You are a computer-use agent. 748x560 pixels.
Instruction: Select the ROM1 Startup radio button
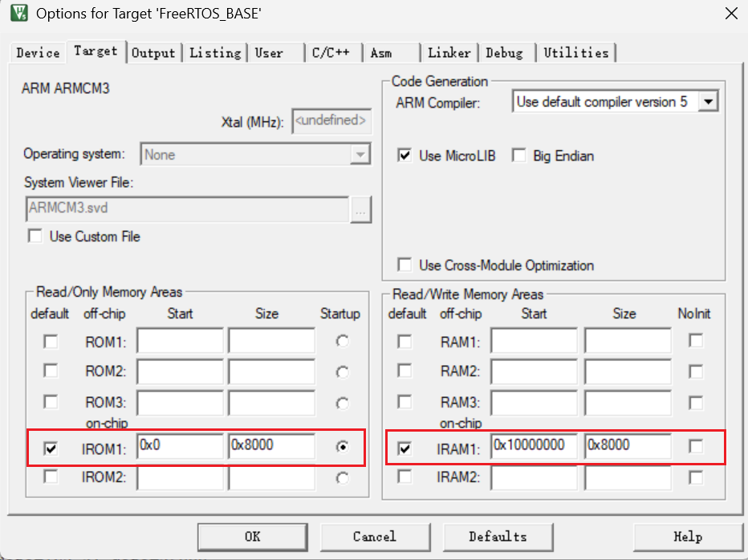pos(342,341)
